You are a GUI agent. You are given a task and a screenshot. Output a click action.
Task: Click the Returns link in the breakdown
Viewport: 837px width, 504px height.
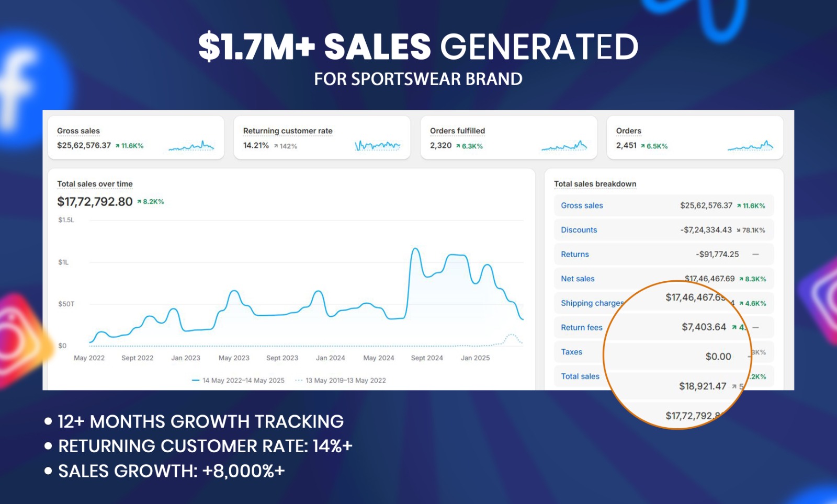coord(575,254)
